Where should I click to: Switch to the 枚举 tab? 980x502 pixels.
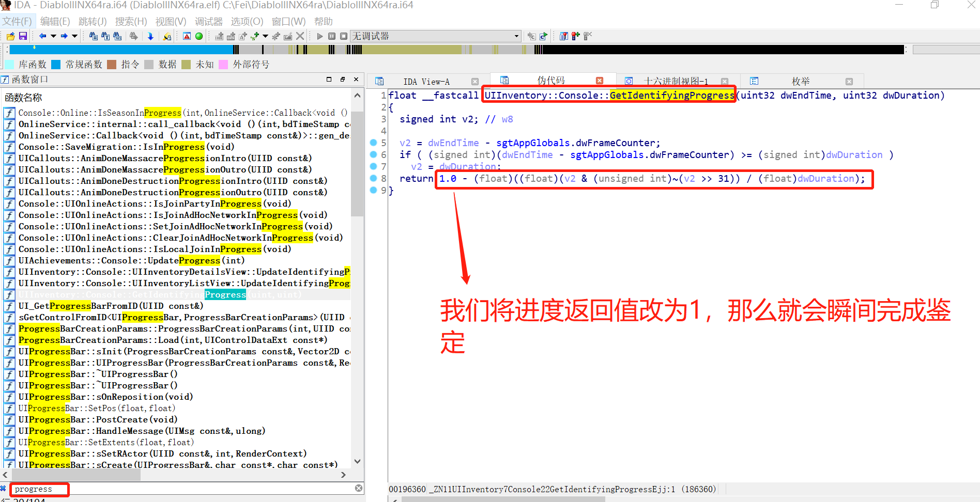(x=801, y=82)
